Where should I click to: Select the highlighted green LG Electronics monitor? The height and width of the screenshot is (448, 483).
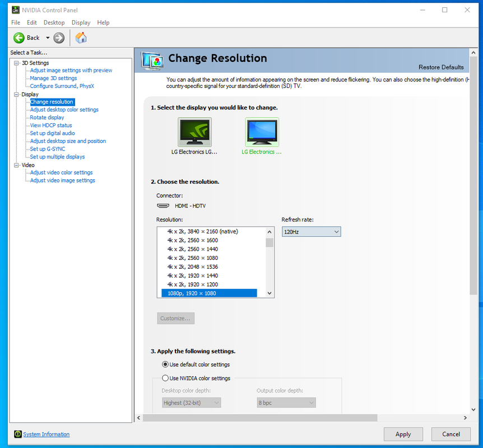pos(262,132)
